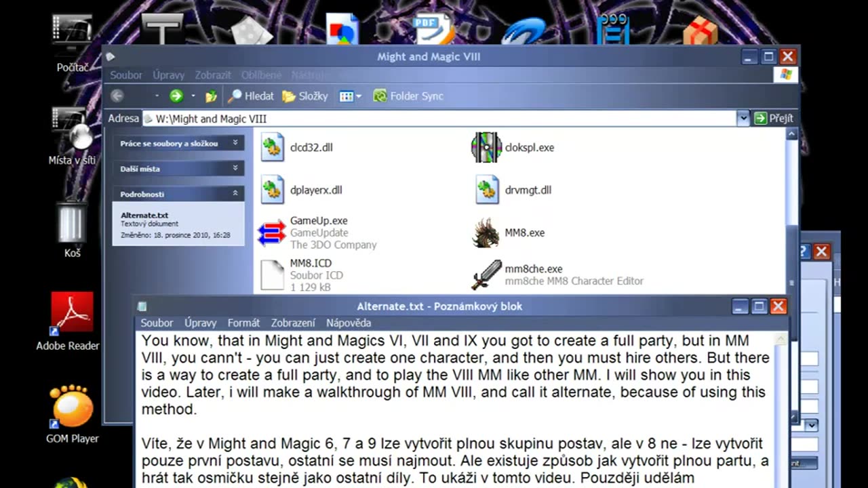Minimize the Might and Magic VIII window
The image size is (868, 488).
[749, 57]
